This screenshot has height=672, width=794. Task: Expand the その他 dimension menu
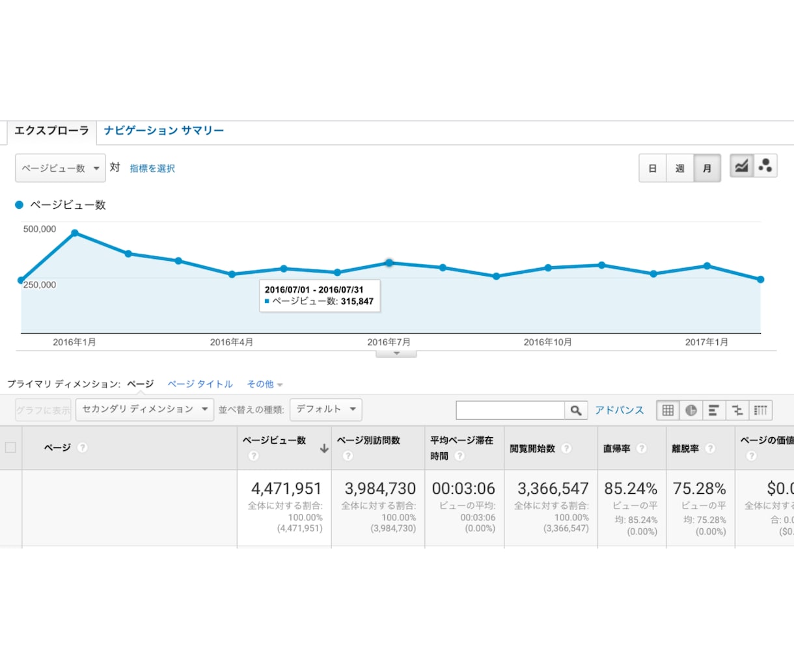pyautogui.click(x=265, y=384)
